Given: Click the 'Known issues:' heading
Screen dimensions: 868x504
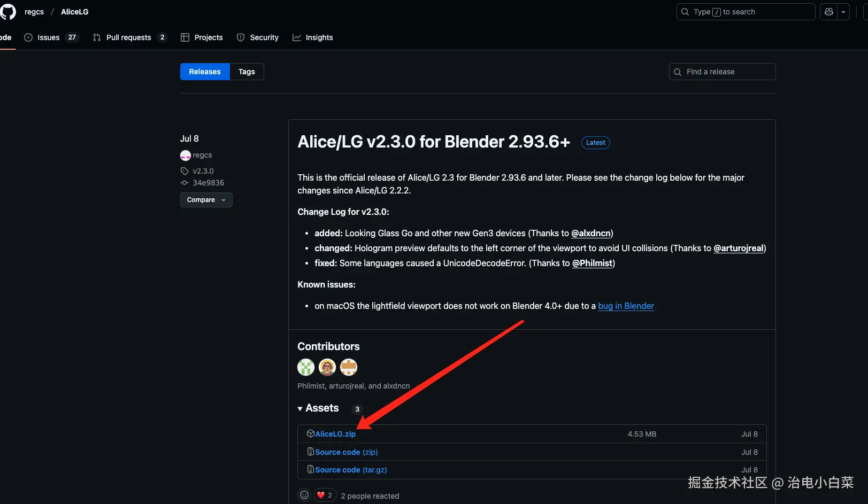Looking at the screenshot, I should point(326,284).
